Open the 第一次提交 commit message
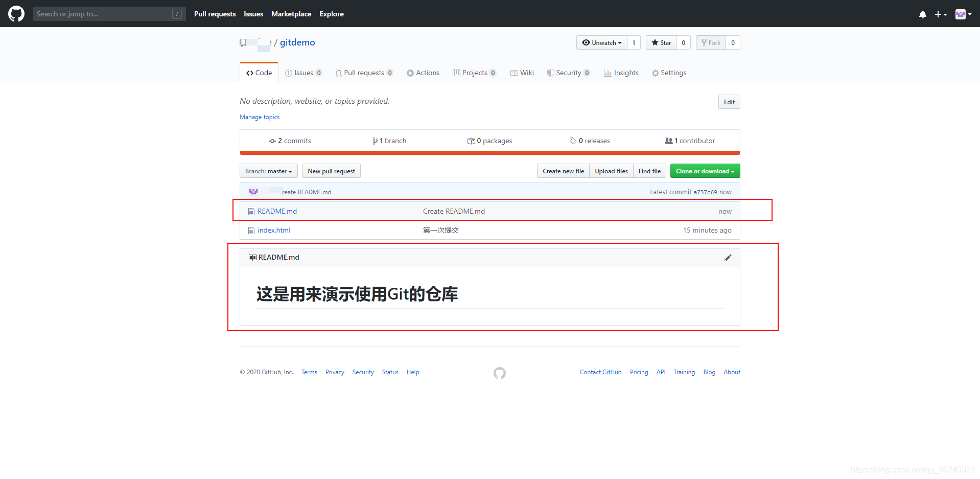The height and width of the screenshot is (479, 980). (x=441, y=230)
